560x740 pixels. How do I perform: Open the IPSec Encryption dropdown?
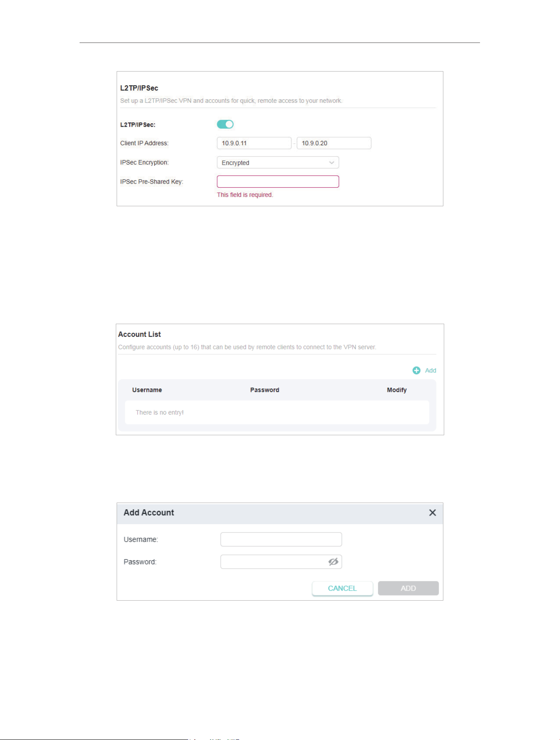click(x=278, y=162)
